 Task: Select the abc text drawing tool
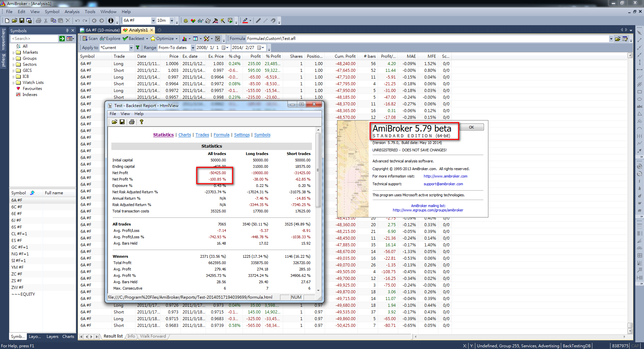coord(640,106)
